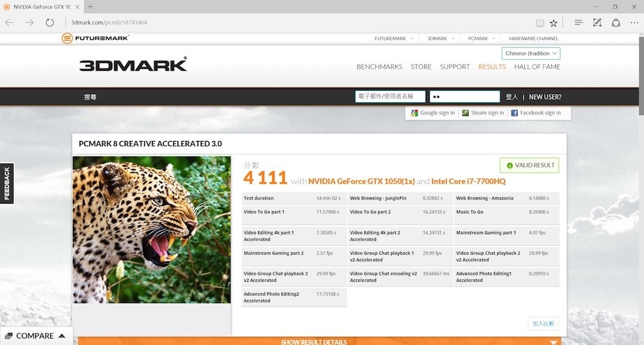The height and width of the screenshot is (345, 644).
Task: Click the Google sign in icon
Action: pyautogui.click(x=414, y=113)
